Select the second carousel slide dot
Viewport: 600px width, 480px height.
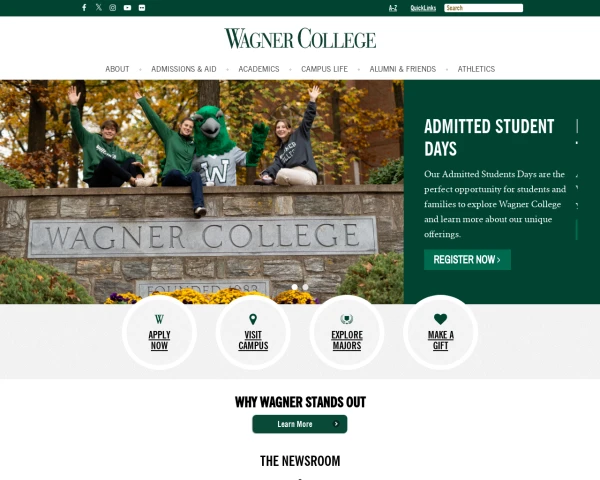305,287
